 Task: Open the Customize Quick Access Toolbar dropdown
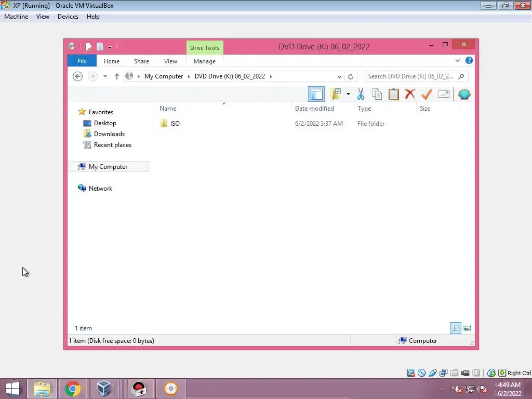point(110,47)
